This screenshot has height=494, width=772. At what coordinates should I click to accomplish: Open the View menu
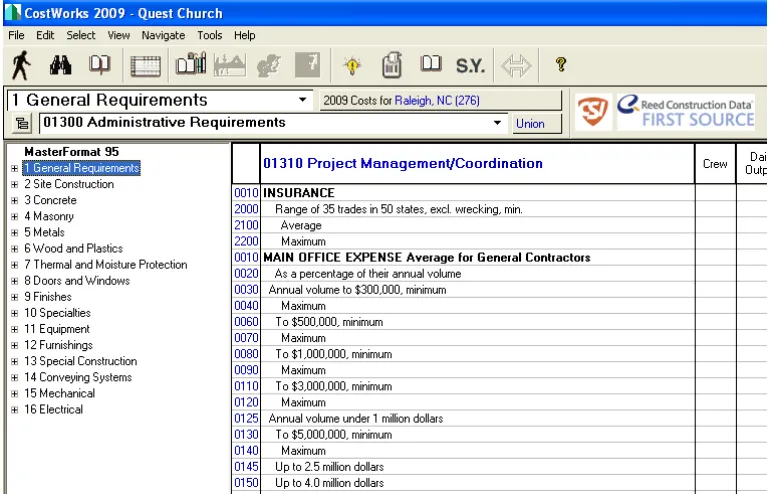point(119,35)
